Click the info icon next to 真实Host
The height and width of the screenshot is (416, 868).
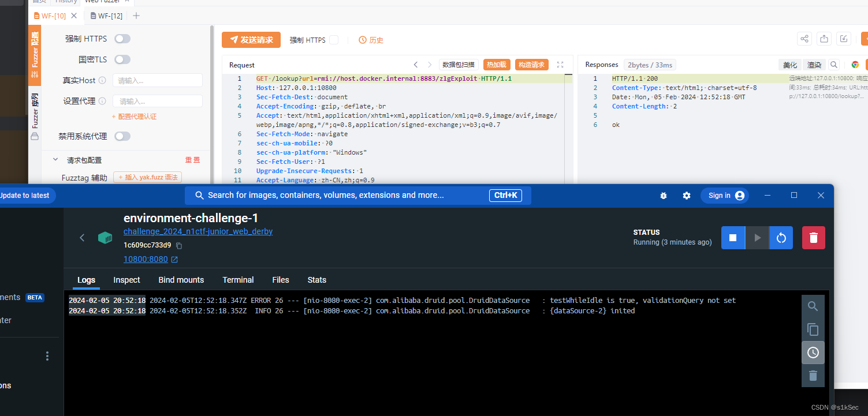tap(102, 80)
